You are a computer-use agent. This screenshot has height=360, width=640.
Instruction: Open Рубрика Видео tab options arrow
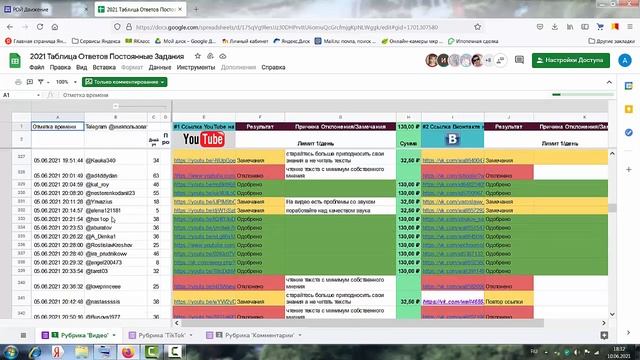pos(114,335)
